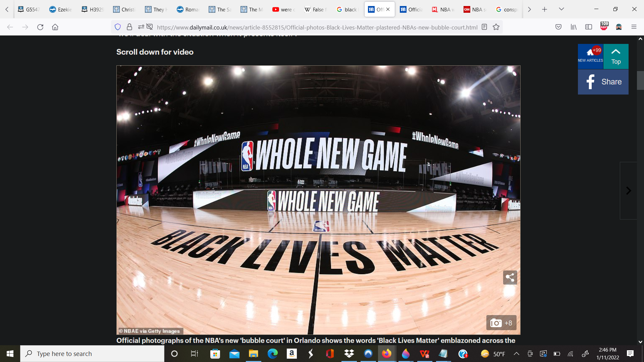Screen dimensions: 644x362
Task: Open the tracking protection shield icon
Action: coord(117,27)
